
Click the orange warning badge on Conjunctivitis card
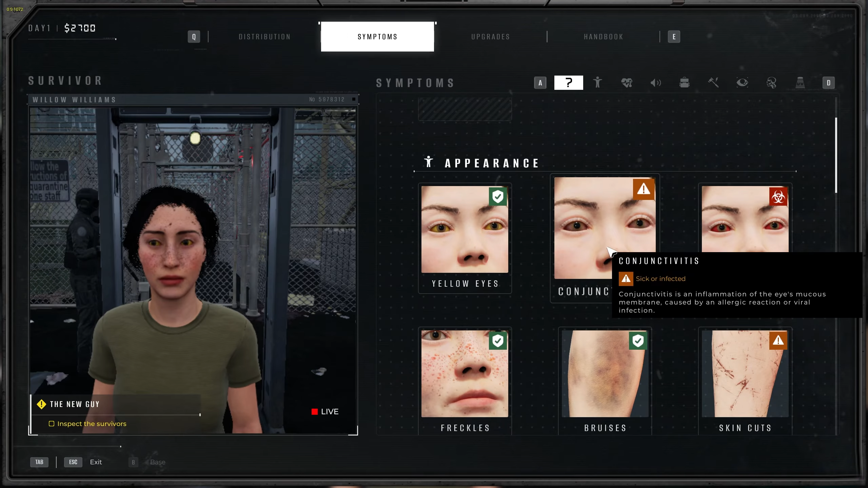644,189
